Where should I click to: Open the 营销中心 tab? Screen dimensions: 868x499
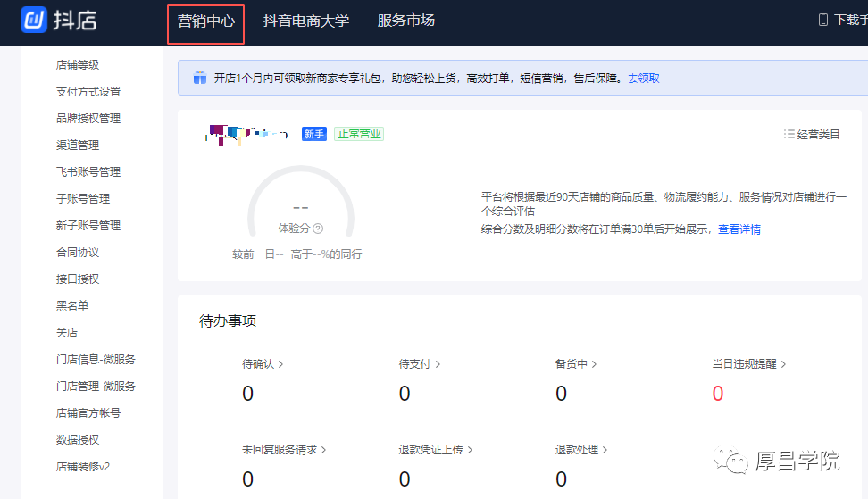click(x=206, y=21)
